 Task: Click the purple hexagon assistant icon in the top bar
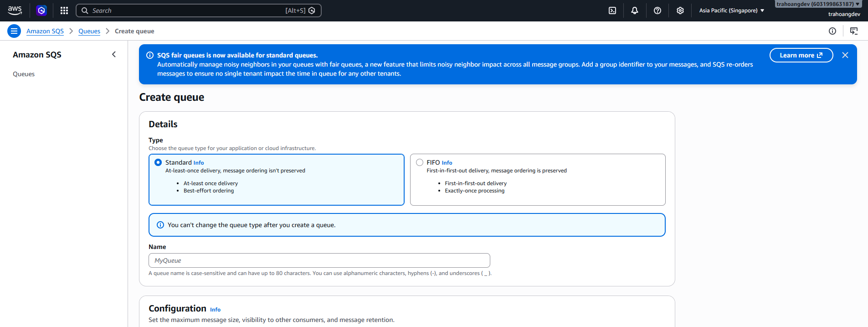tap(41, 10)
